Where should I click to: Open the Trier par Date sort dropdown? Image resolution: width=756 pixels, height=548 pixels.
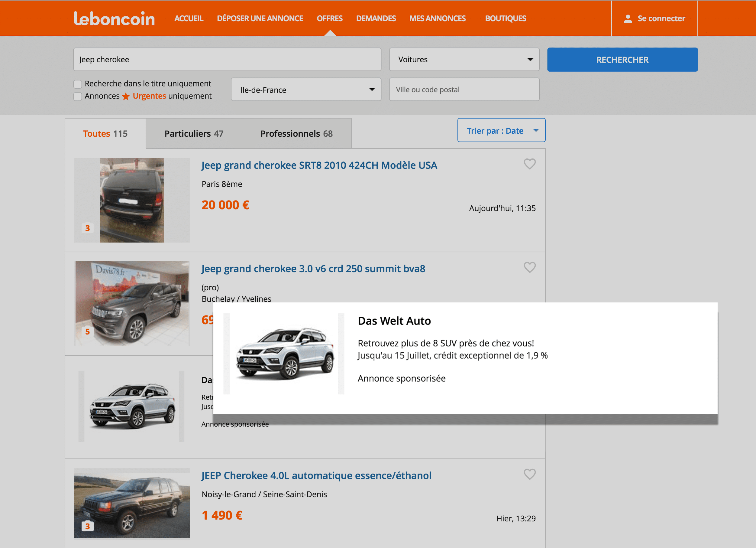pyautogui.click(x=501, y=130)
